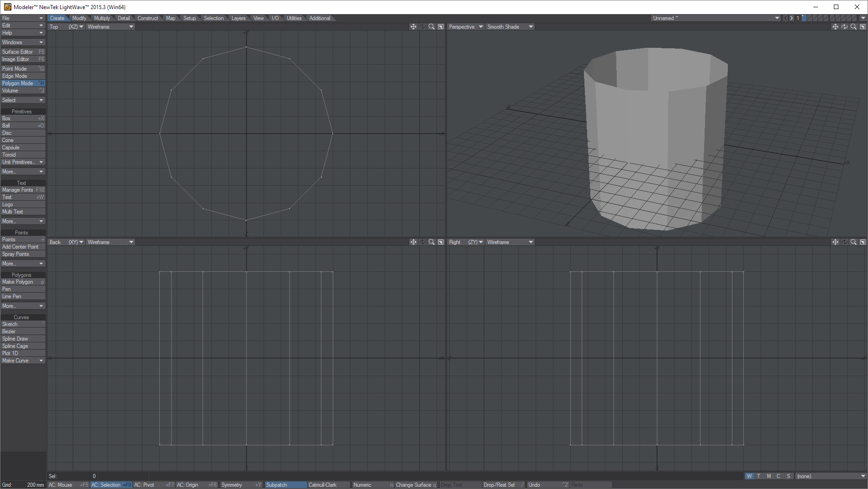
Task: Click the zoom magnifier in Top viewport
Action: (x=431, y=27)
